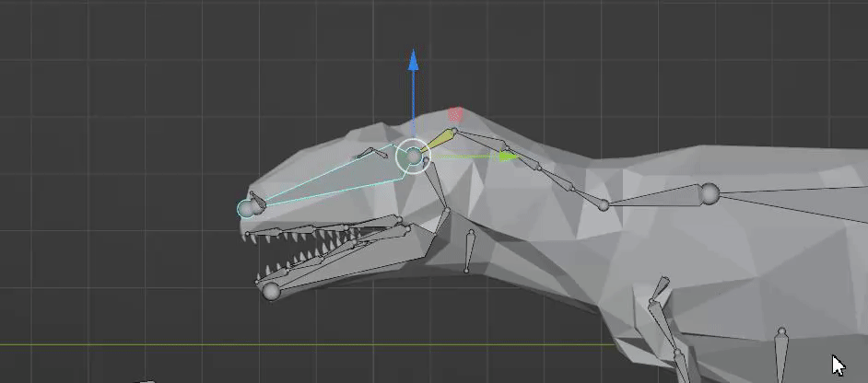Screen dimensions: 868x383
Task: Select the small vertical bone under the throat
Action: 469,251
